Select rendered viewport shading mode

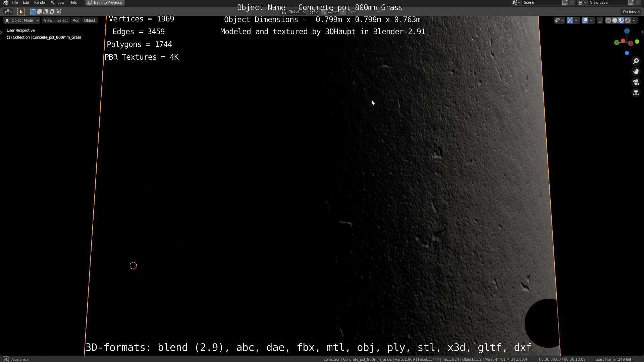coord(628,20)
